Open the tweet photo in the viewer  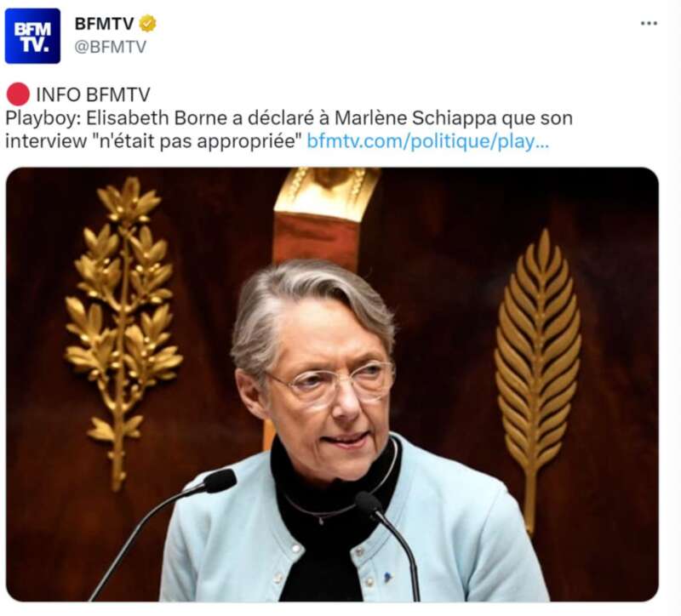[332, 385]
